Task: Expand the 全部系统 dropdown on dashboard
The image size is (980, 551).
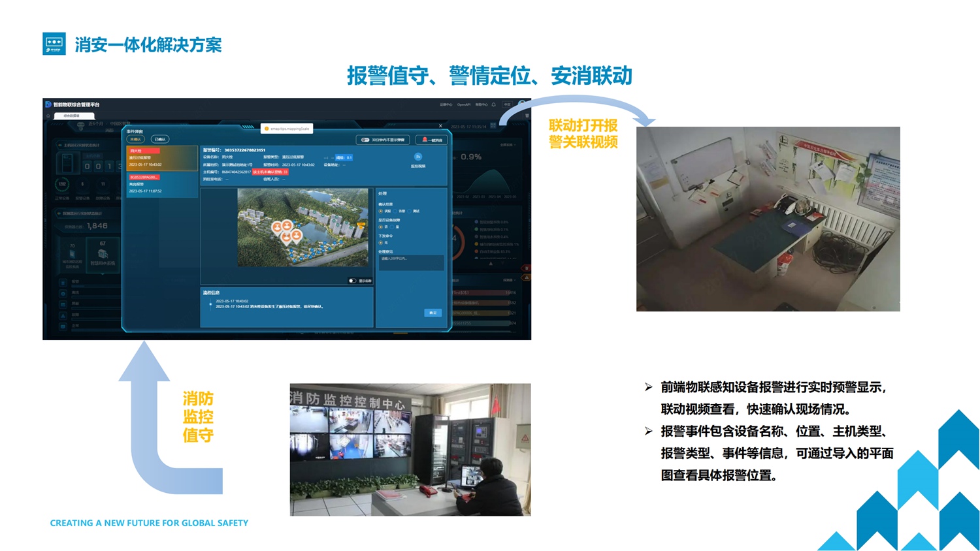Action: [x=508, y=145]
